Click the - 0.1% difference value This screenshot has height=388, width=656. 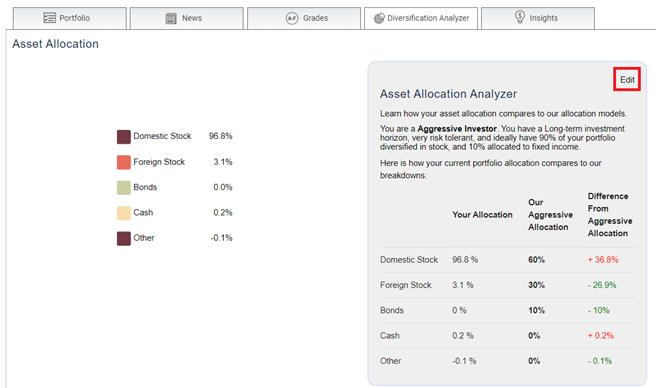600,361
